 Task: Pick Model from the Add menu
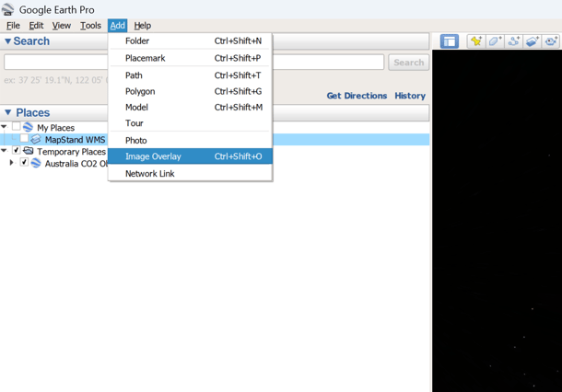pyautogui.click(x=190, y=108)
